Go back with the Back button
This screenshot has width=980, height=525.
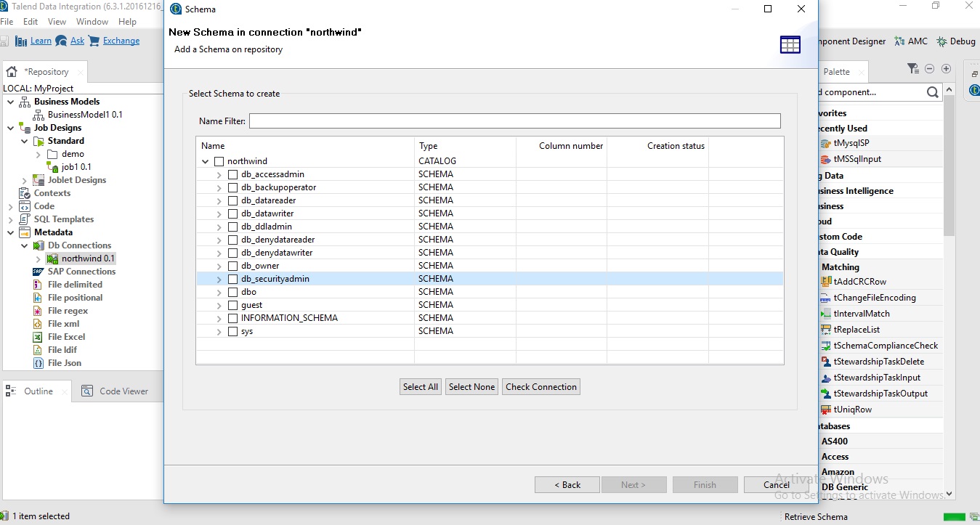tap(567, 485)
